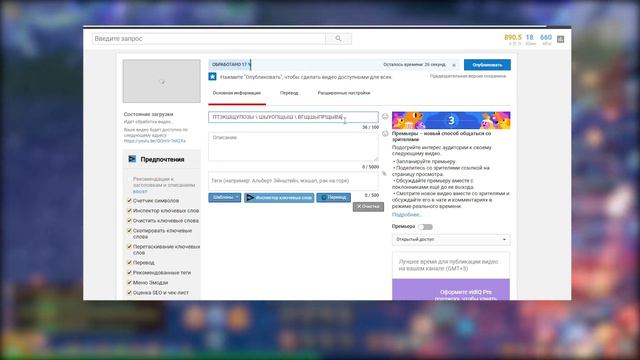Screen dimensions: 640x360
Task: Toggle Оценка SEO и чек-лист checkbox
Action: [129, 293]
